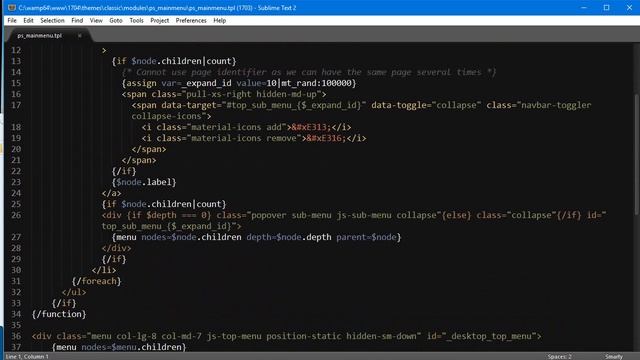Click '</ul>' closing tag on line 32

pyautogui.click(x=74, y=292)
